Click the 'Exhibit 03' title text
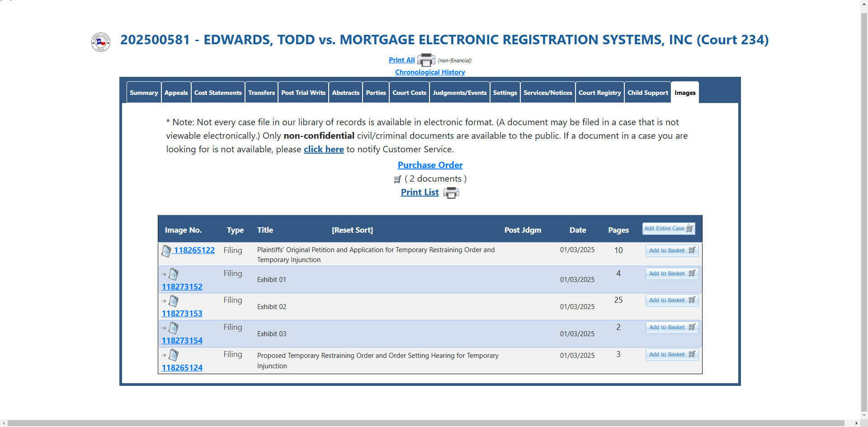This screenshot has width=868, height=427. pyautogui.click(x=272, y=334)
